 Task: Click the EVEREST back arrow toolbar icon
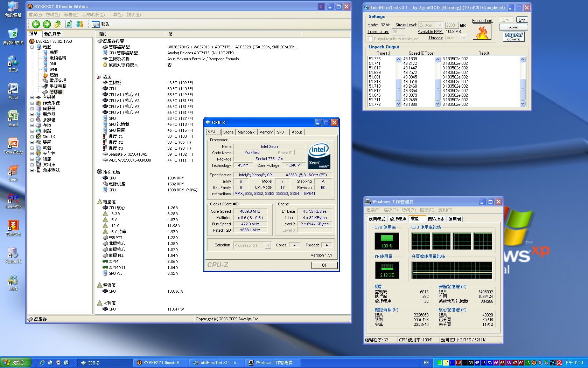pyautogui.click(x=36, y=24)
